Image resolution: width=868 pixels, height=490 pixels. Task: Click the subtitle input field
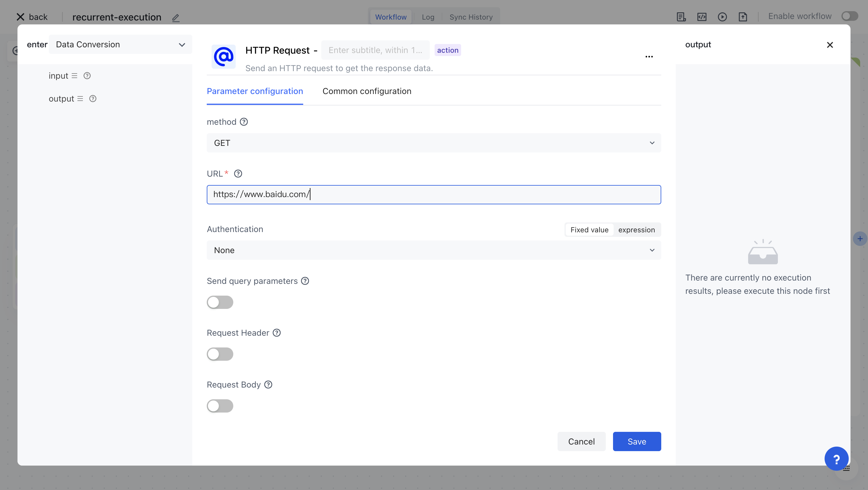[375, 50]
